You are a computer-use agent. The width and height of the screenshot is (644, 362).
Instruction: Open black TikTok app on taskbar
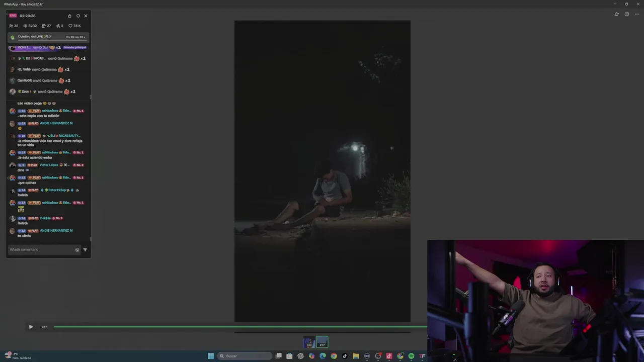pyautogui.click(x=345, y=356)
